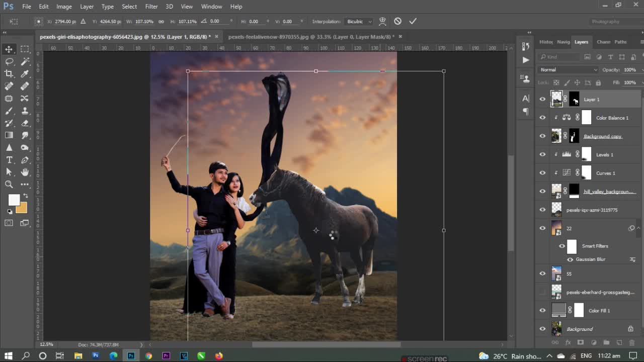Hide the Gaussian Blur smart filter
The height and width of the screenshot is (362, 644).
click(570, 259)
